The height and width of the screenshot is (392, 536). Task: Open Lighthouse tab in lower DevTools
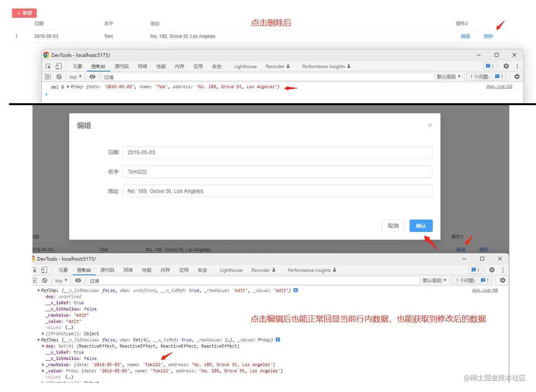[231, 270]
